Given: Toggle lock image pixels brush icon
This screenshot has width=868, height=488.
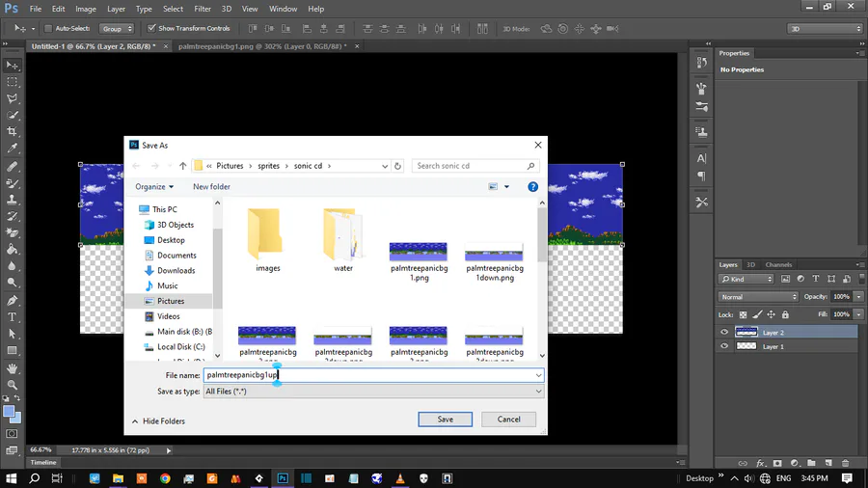Looking at the screenshot, I should click(x=757, y=314).
